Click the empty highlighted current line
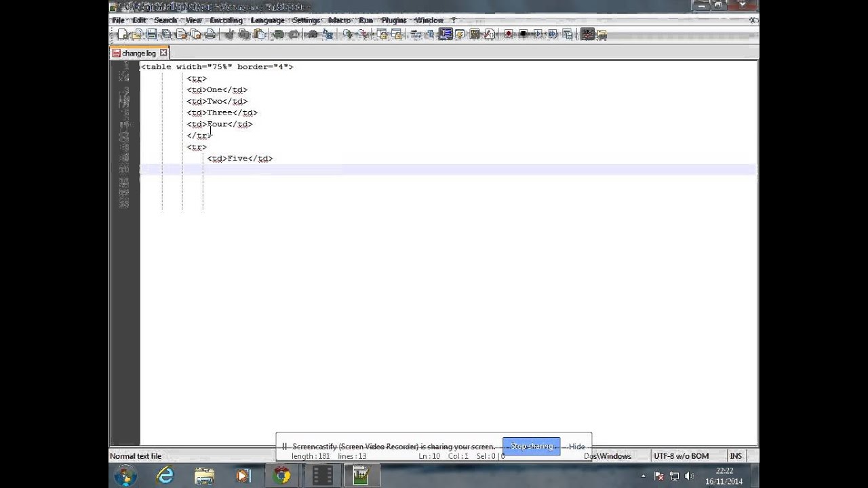The image size is (868, 488). pyautogui.click(x=448, y=169)
